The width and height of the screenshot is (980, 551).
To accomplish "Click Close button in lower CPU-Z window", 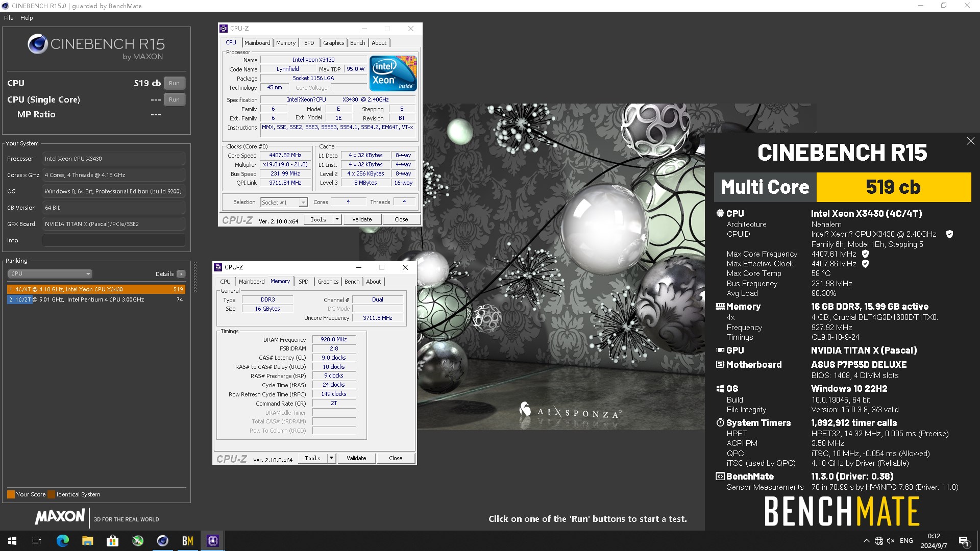I will click(x=396, y=458).
